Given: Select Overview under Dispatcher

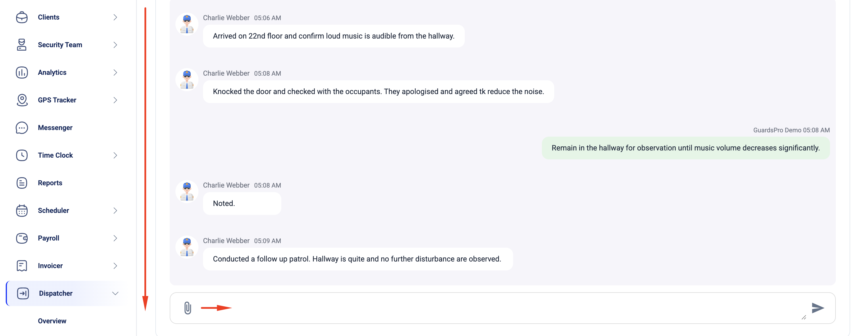Looking at the screenshot, I should [52, 321].
